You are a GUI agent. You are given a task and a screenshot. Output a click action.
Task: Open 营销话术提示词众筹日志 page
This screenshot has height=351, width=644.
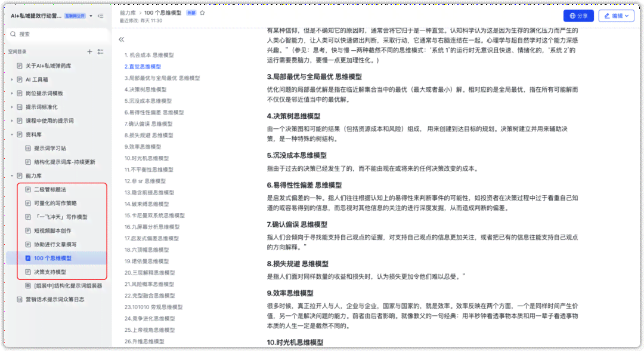click(55, 300)
